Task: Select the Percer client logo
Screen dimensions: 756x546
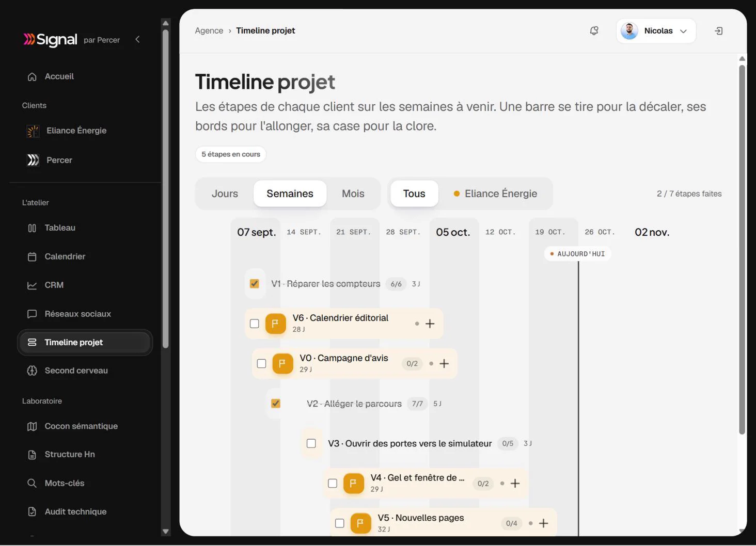Action: point(33,160)
